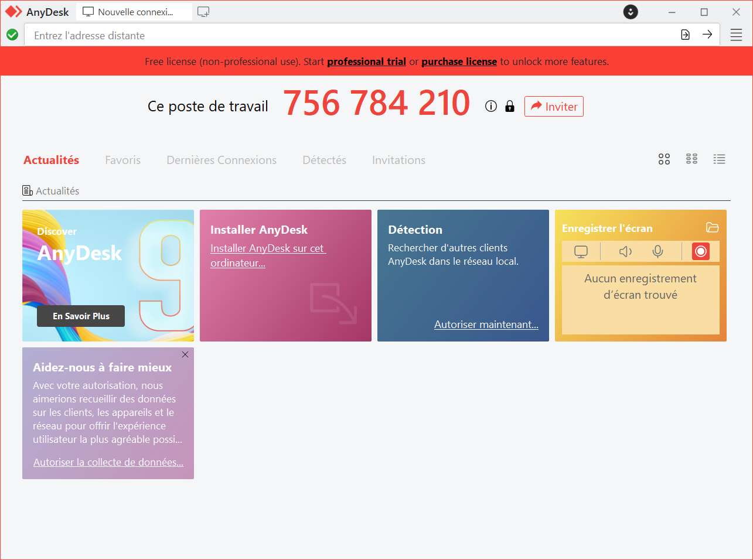This screenshot has height=560, width=753.
Task: Click Autoriser la collecte de données link
Action: pyautogui.click(x=108, y=462)
